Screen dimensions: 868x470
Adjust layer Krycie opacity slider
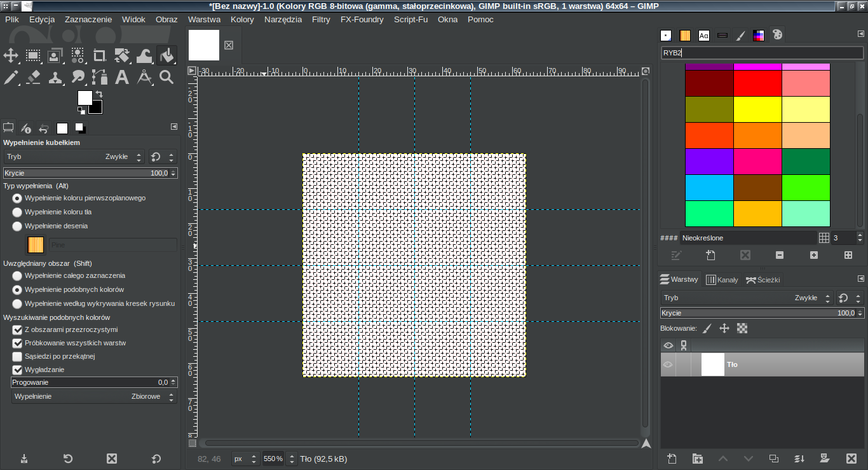click(x=763, y=313)
